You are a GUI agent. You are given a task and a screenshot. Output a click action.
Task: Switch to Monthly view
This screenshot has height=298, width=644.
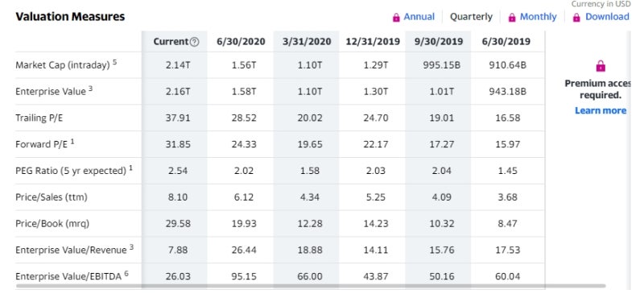[538, 17]
